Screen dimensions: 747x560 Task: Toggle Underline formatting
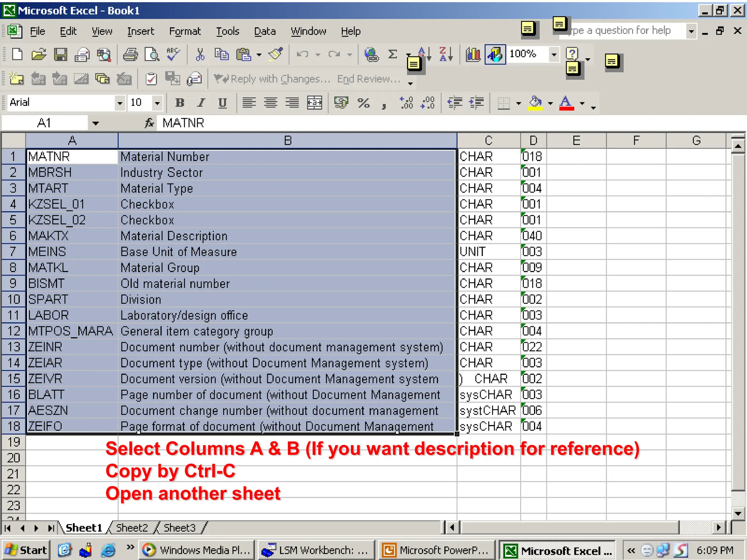pyautogui.click(x=222, y=103)
